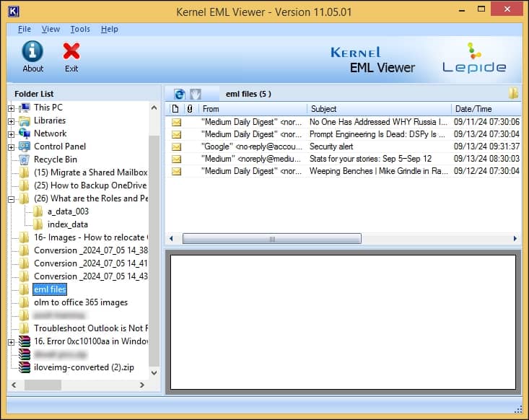
Task: Click the Libraries folder icon
Action: tap(25, 121)
